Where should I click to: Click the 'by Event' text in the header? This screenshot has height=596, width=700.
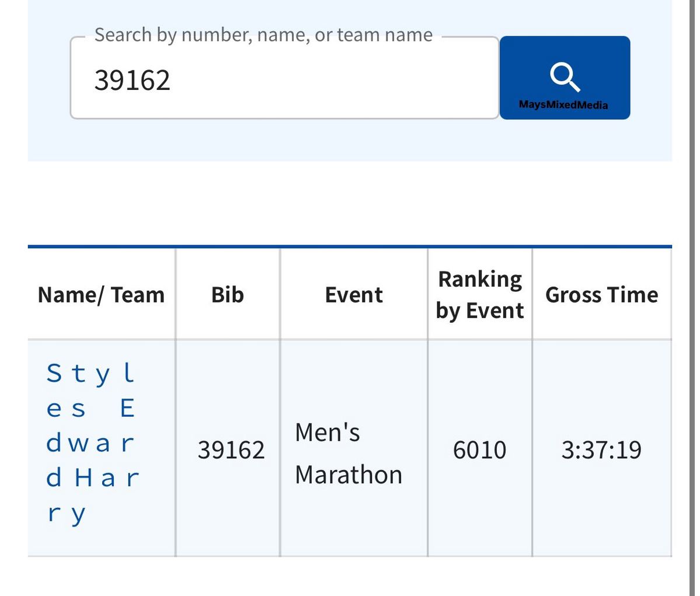[x=480, y=311]
